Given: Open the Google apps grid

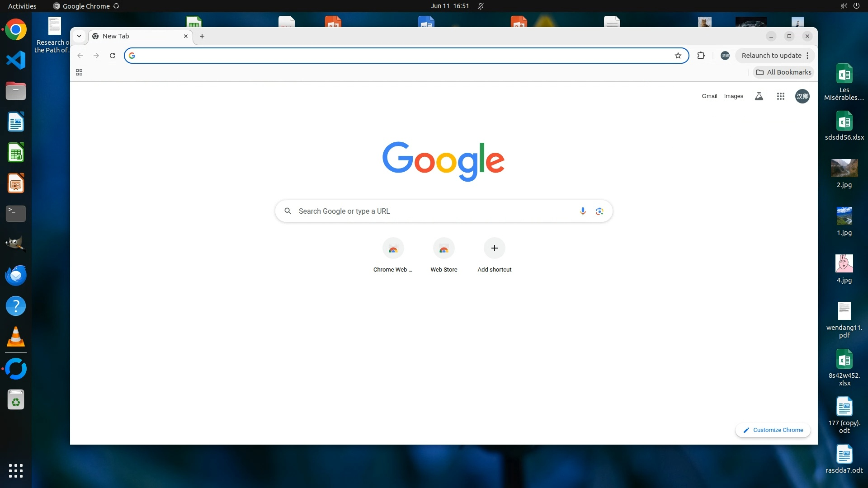Looking at the screenshot, I should tap(780, 96).
